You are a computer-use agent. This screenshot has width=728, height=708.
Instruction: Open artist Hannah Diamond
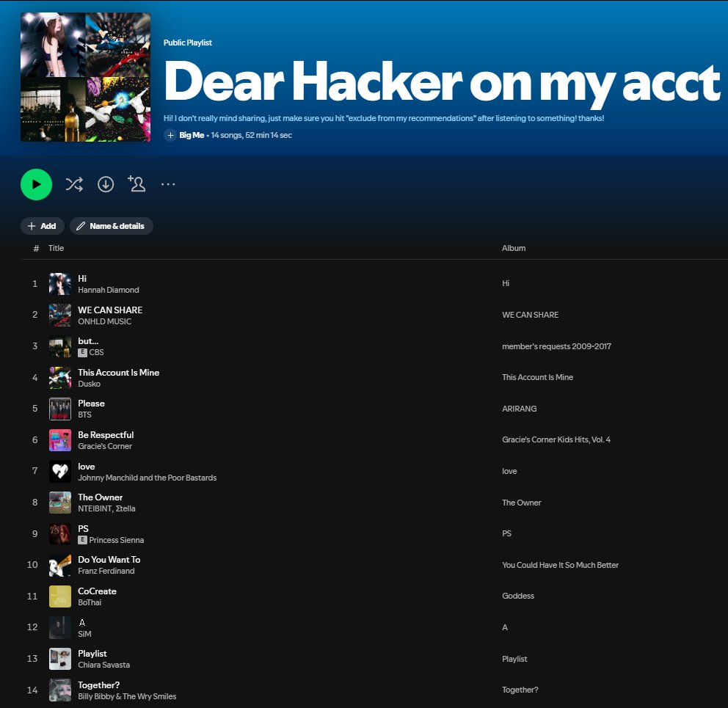point(109,290)
